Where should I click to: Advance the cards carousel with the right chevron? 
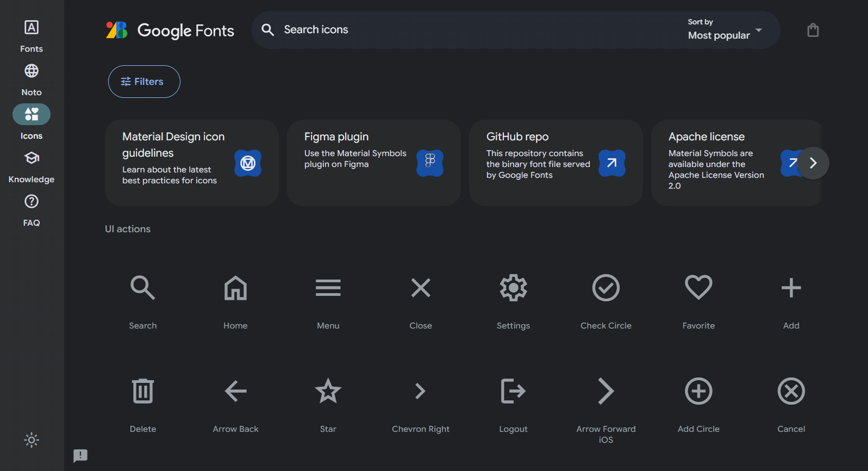coord(813,163)
